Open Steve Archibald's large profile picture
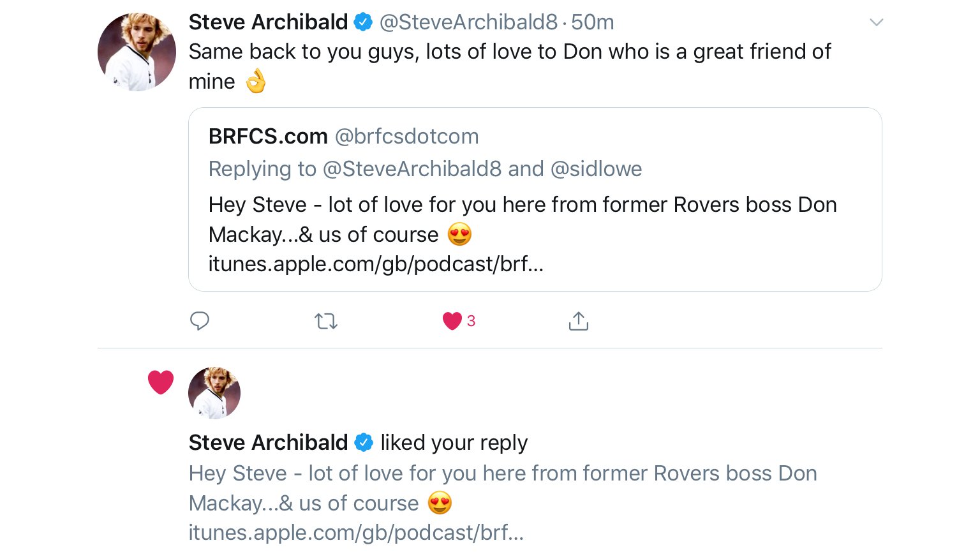Image resolution: width=980 pixels, height=559 pixels. click(137, 52)
